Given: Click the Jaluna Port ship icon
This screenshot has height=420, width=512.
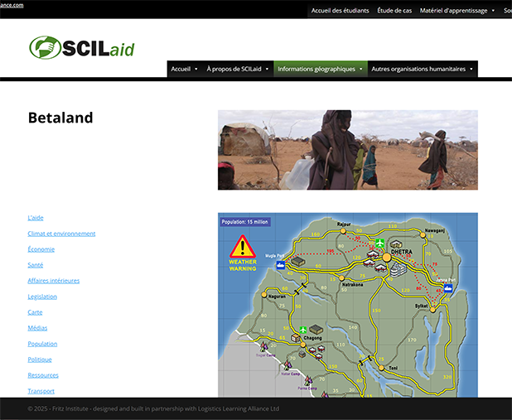Looking at the screenshot, I should [x=448, y=288].
